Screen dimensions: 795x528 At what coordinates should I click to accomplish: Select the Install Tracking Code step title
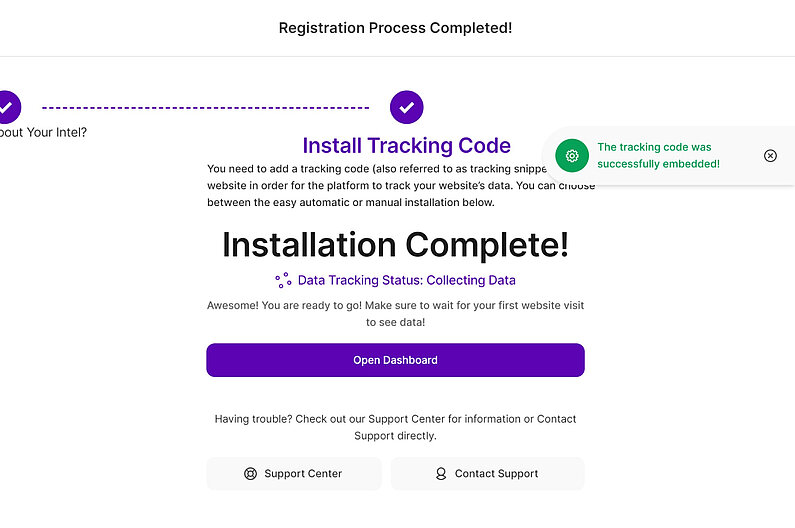point(406,146)
